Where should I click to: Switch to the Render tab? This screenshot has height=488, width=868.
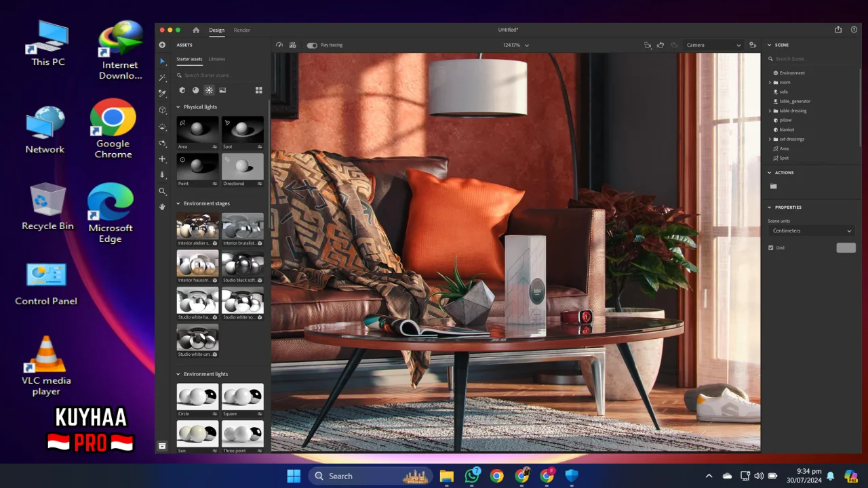tap(242, 30)
